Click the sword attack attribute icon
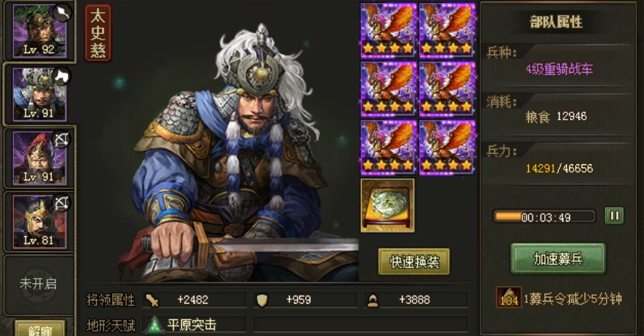The width and height of the screenshot is (644, 336). 153,300
